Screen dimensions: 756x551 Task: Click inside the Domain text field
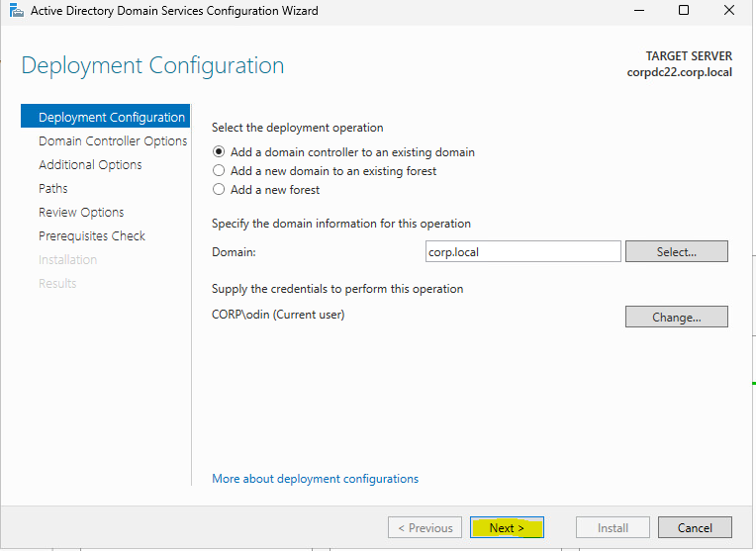[522, 252]
